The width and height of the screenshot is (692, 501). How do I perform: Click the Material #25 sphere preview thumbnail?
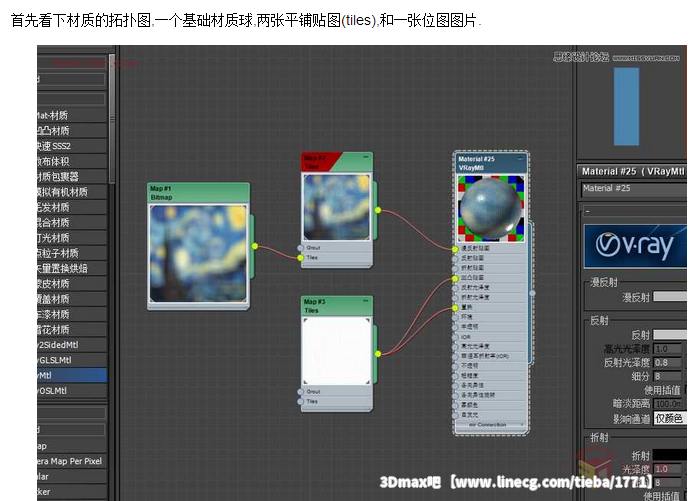491,208
